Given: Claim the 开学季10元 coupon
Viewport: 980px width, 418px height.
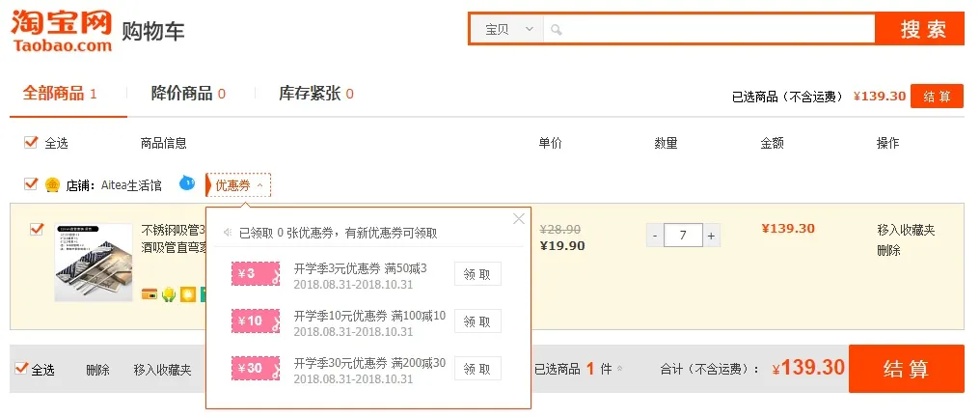Looking at the screenshot, I should coord(477,321).
